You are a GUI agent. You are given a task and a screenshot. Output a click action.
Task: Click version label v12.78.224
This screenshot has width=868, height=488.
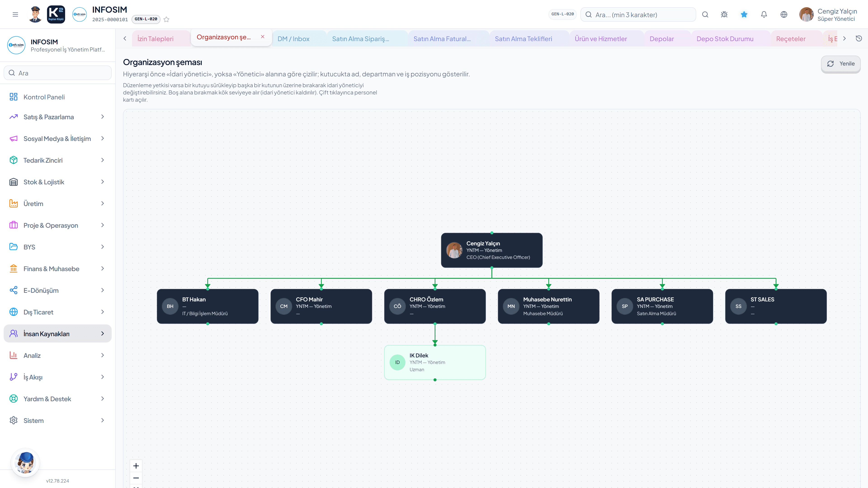(58, 481)
